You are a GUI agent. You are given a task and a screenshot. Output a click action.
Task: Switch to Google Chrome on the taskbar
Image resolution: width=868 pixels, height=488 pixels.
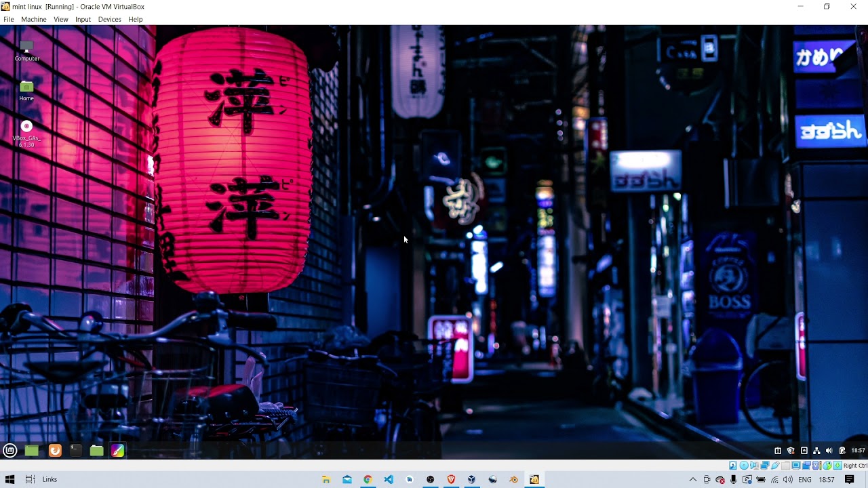(368, 479)
